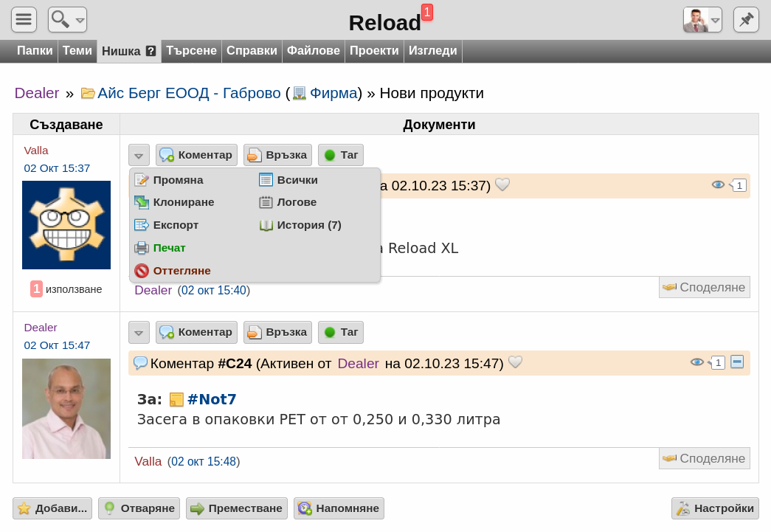The height and width of the screenshot is (532, 771).
Task: Click Споделяне button of first document
Action: point(705,287)
